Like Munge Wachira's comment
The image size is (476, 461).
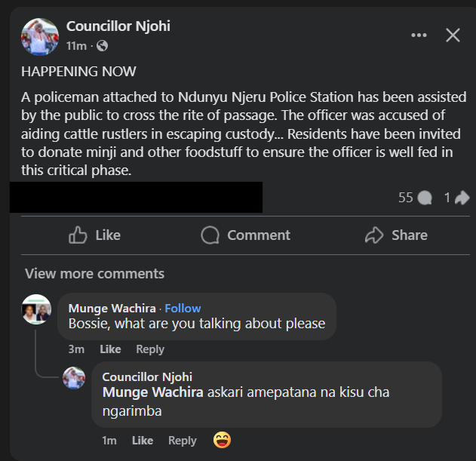[110, 349]
